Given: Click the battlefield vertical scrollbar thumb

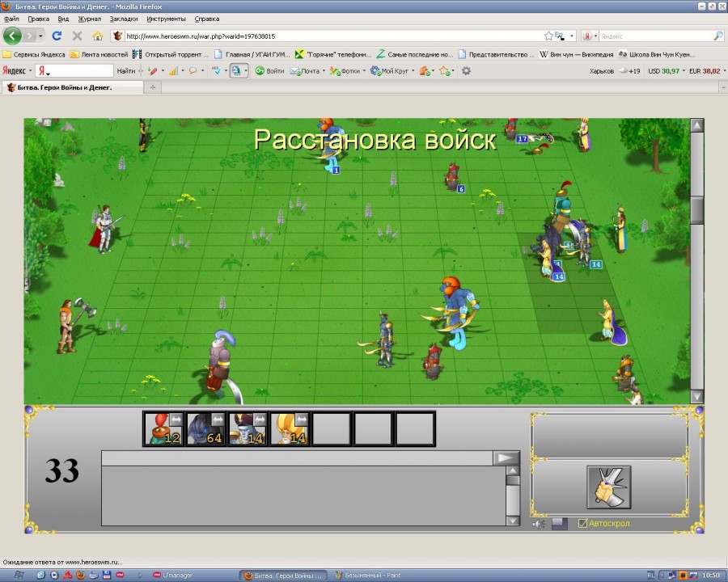Looking at the screenshot, I should tap(697, 209).
